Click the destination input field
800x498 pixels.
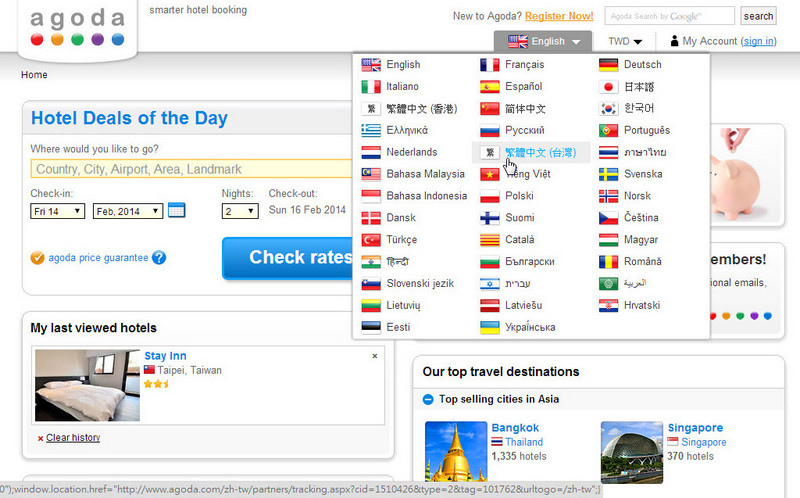pos(192,169)
